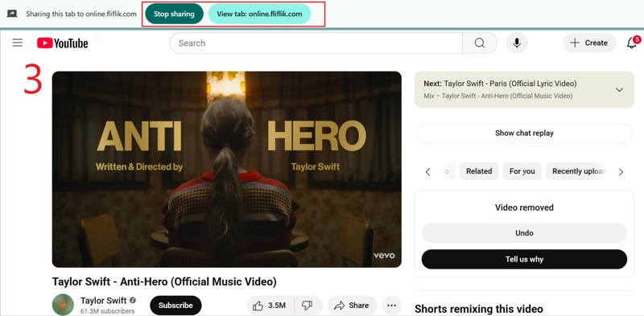Open more actions three-dot menu
The image size is (644, 316).
[x=391, y=306]
